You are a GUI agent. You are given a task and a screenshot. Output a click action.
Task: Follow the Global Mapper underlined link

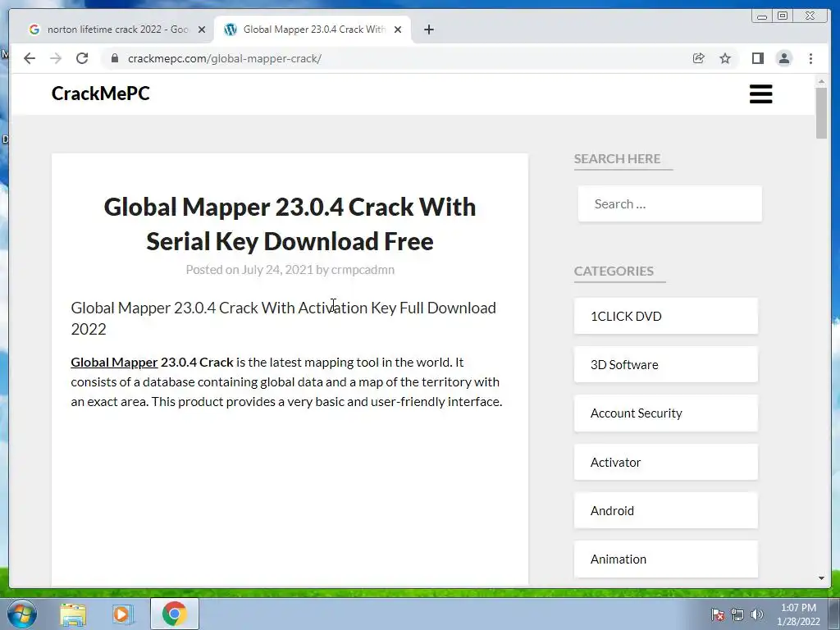(114, 362)
